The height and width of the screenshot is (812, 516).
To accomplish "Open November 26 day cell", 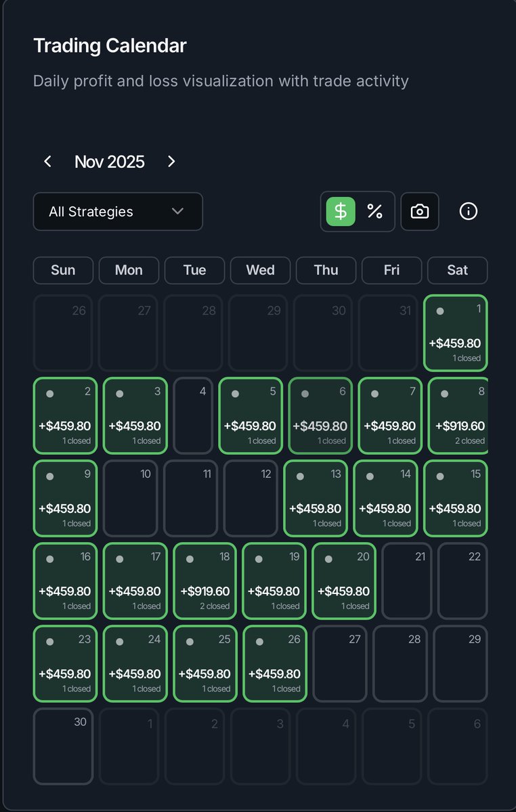I will click(274, 663).
